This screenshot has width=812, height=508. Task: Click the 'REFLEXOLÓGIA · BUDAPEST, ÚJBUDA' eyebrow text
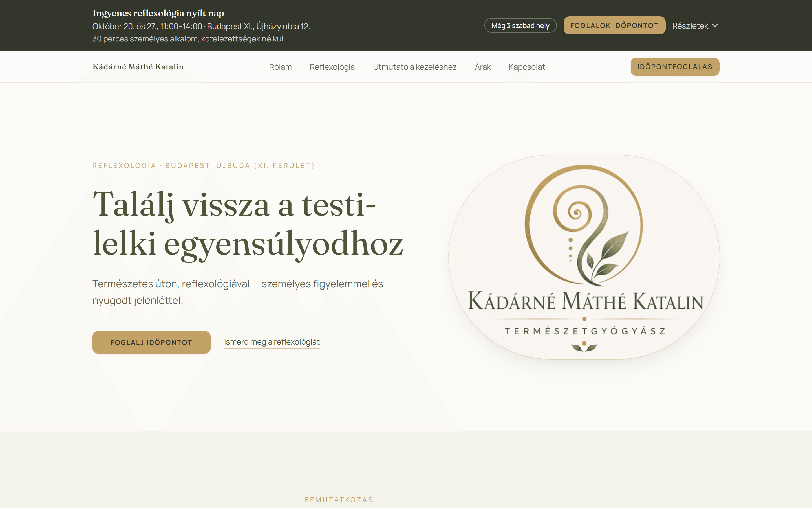coord(203,166)
